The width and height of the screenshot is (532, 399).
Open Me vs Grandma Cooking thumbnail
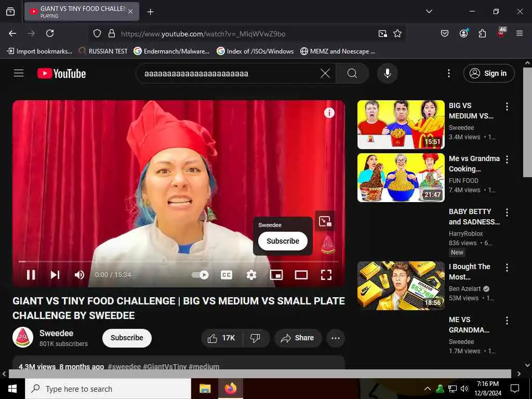[x=401, y=178]
